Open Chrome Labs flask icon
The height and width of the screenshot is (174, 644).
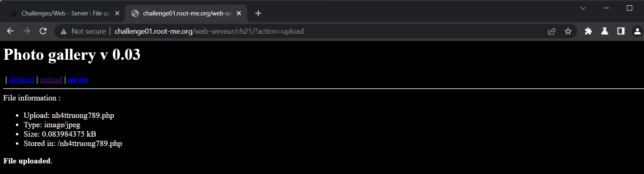605,31
